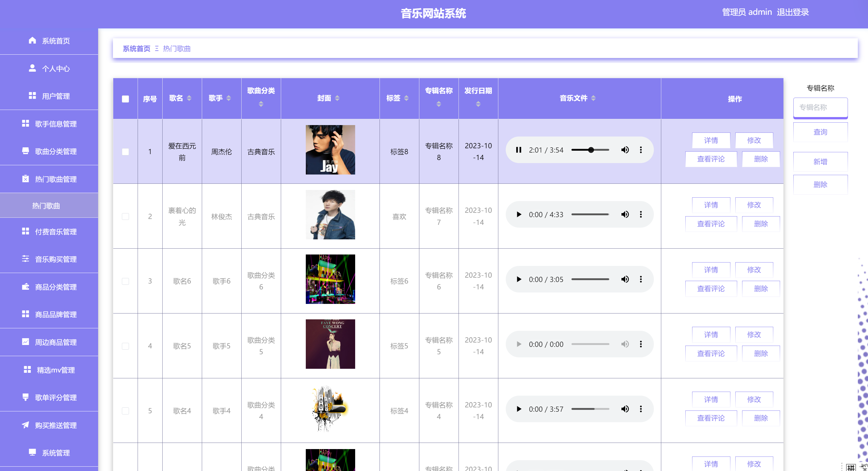
Task: Click the Jay album cover thumbnail
Action: (330, 150)
